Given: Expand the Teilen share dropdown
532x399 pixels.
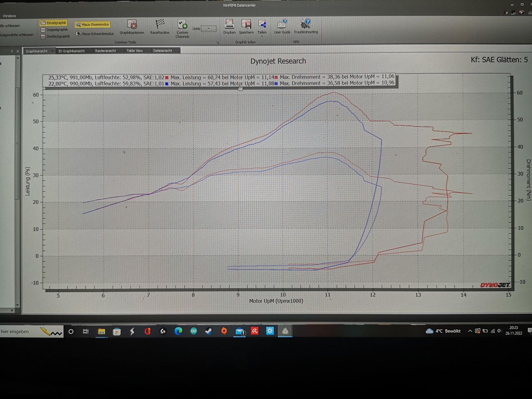Looking at the screenshot, I should pos(262,36).
